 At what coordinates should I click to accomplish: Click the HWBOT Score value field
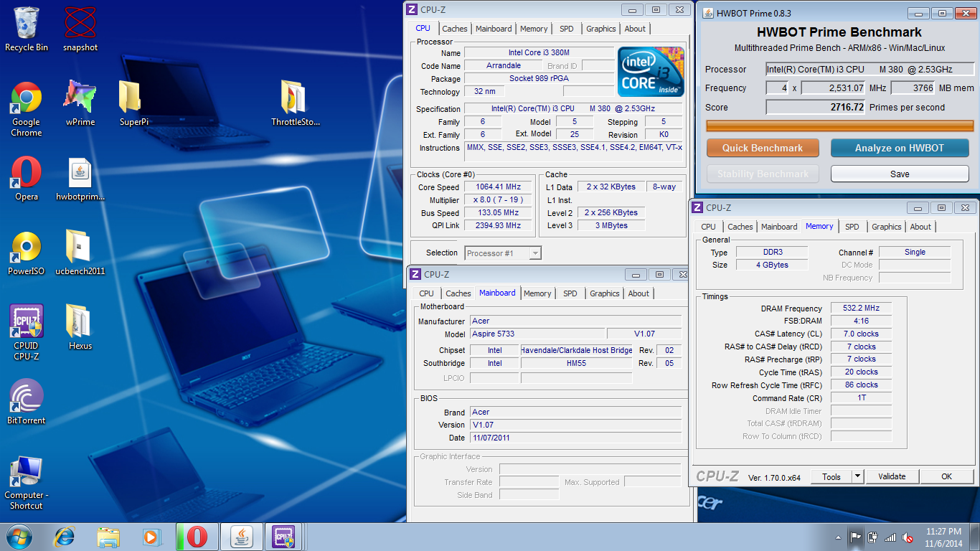click(x=816, y=108)
